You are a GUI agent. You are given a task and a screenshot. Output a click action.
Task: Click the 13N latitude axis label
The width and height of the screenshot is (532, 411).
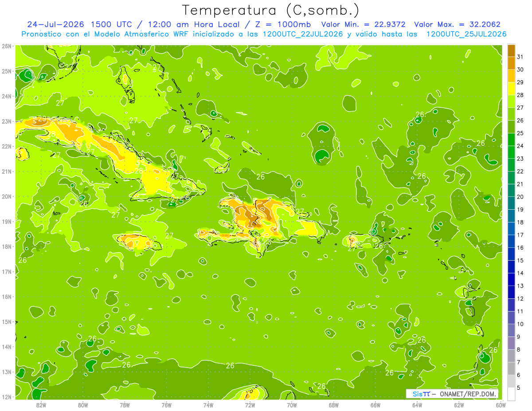[x=6, y=372]
